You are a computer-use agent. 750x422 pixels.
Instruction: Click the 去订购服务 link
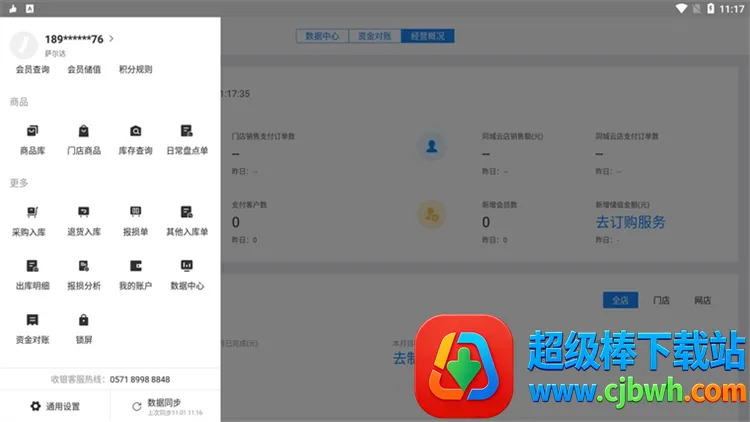[x=630, y=222]
